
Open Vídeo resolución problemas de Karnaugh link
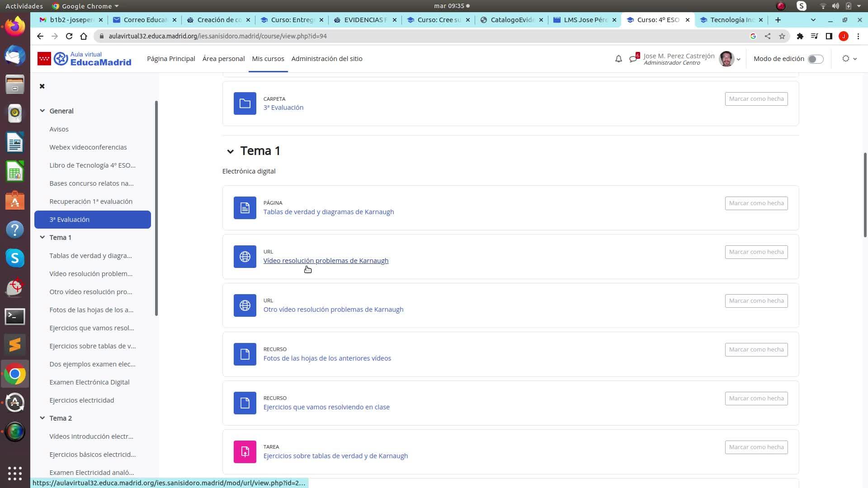pos(325,261)
